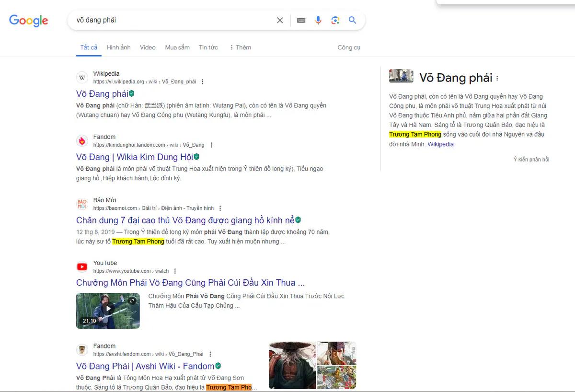The height and width of the screenshot is (392, 575).
Task: Open the on-screen keyboard icon
Action: pyautogui.click(x=301, y=20)
